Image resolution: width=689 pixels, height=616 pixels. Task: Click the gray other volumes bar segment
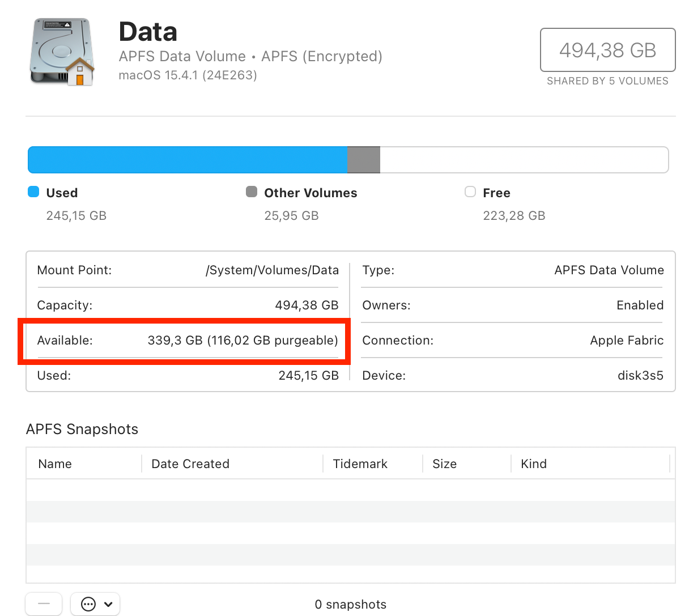pyautogui.click(x=364, y=160)
